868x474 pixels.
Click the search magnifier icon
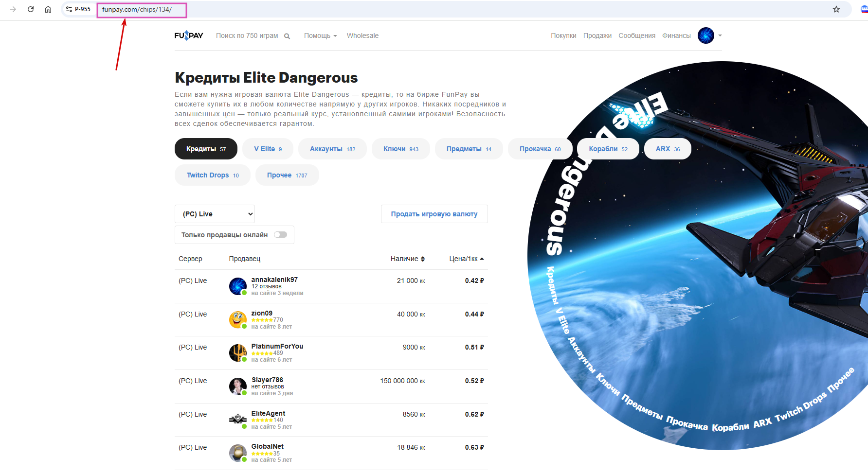click(287, 36)
